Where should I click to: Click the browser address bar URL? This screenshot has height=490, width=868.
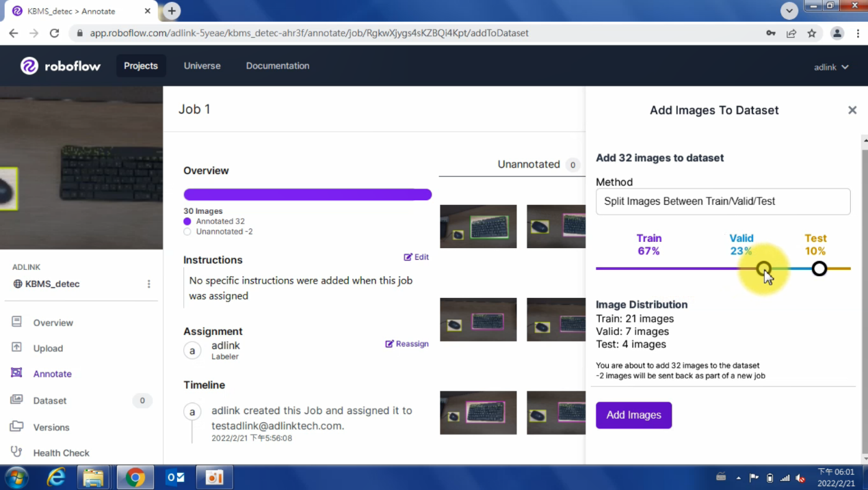(309, 33)
